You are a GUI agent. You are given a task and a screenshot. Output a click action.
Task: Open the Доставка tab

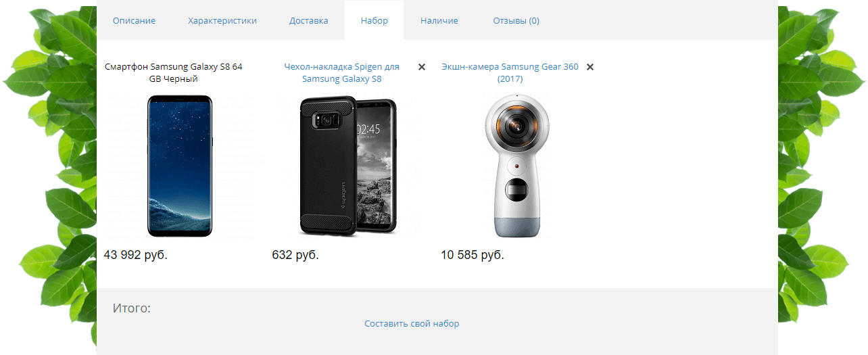click(309, 21)
